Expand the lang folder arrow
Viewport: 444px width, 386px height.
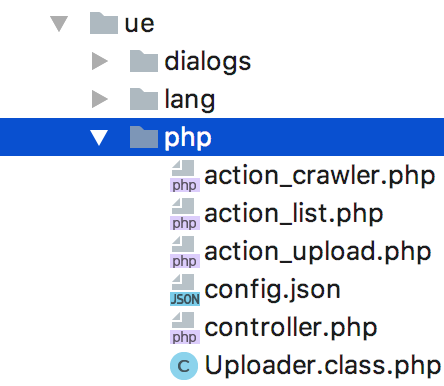(100, 99)
